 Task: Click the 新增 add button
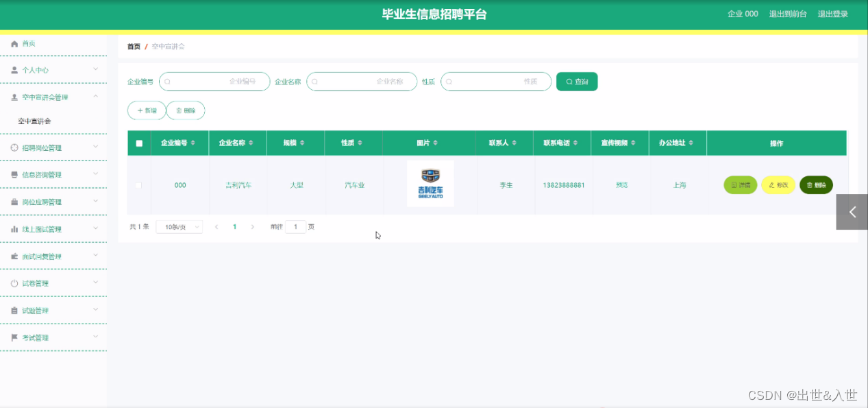[x=147, y=110]
